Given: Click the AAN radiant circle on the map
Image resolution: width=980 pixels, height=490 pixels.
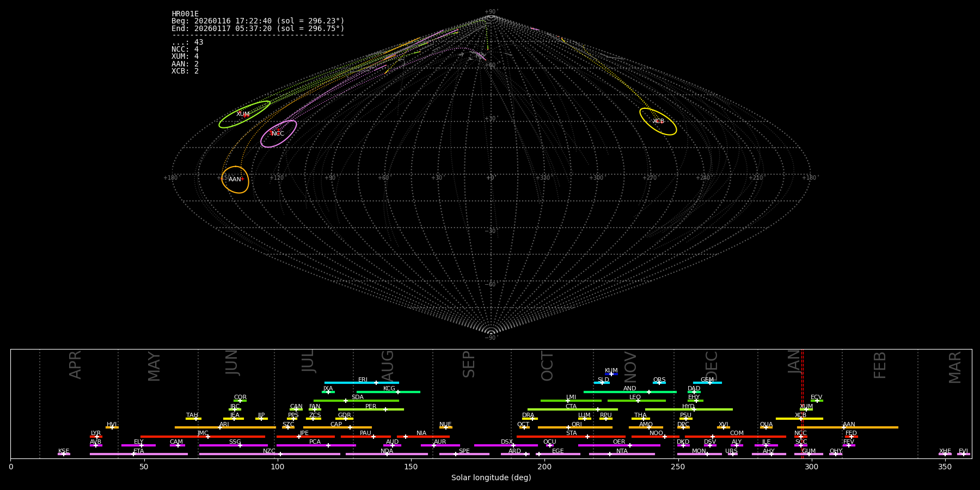Looking at the screenshot, I should [x=235, y=180].
